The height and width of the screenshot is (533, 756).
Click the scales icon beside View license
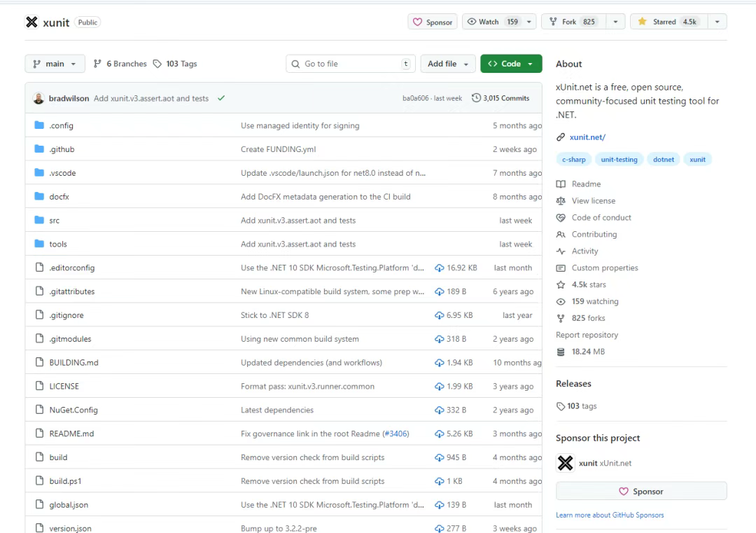click(x=561, y=200)
